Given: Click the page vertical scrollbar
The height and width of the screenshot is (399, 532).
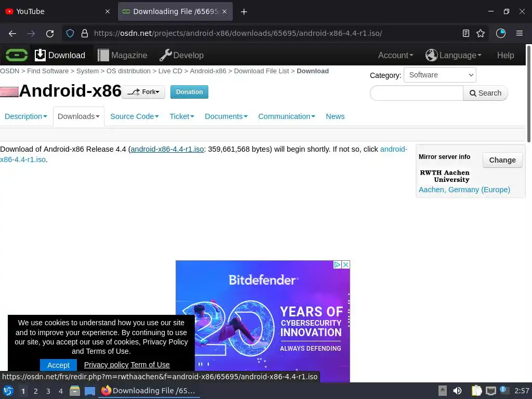Looking at the screenshot, I should tap(528, 94).
